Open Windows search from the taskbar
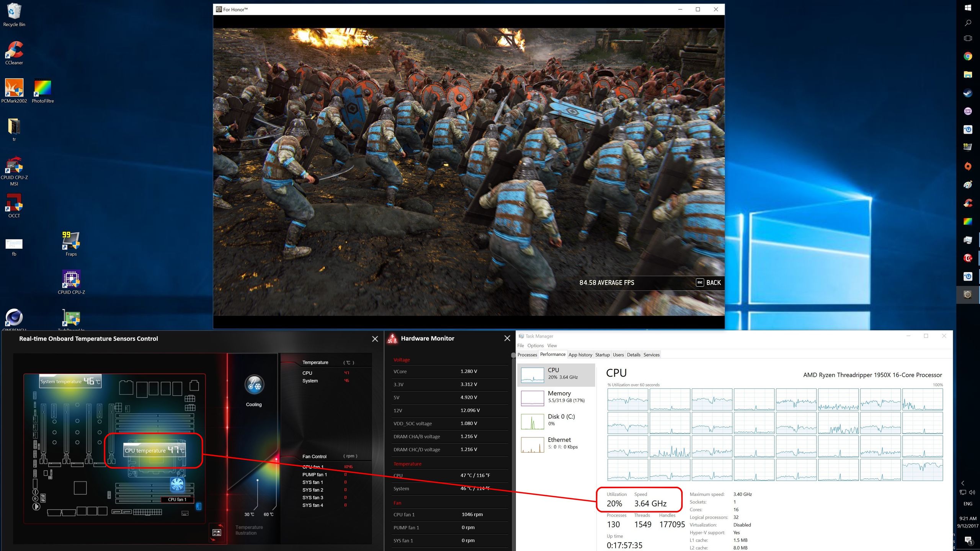 click(968, 23)
